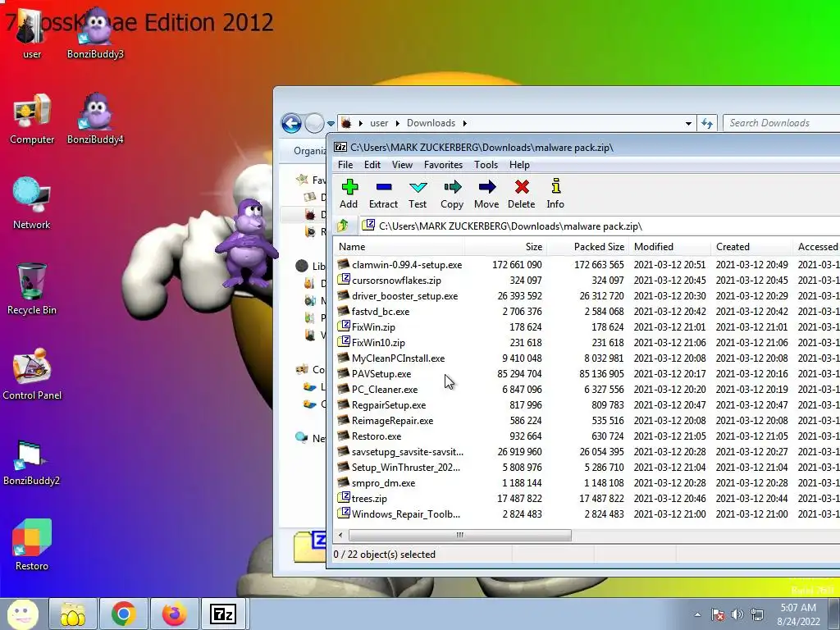Sort by the Modified column header
Screen dimensions: 840x630
[670, 247]
